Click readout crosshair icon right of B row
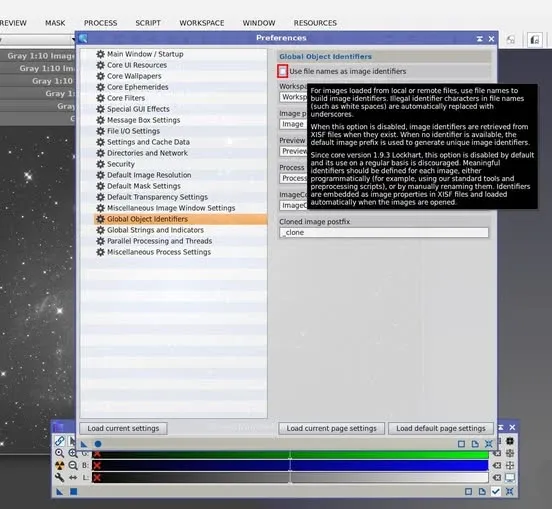 coord(510,465)
